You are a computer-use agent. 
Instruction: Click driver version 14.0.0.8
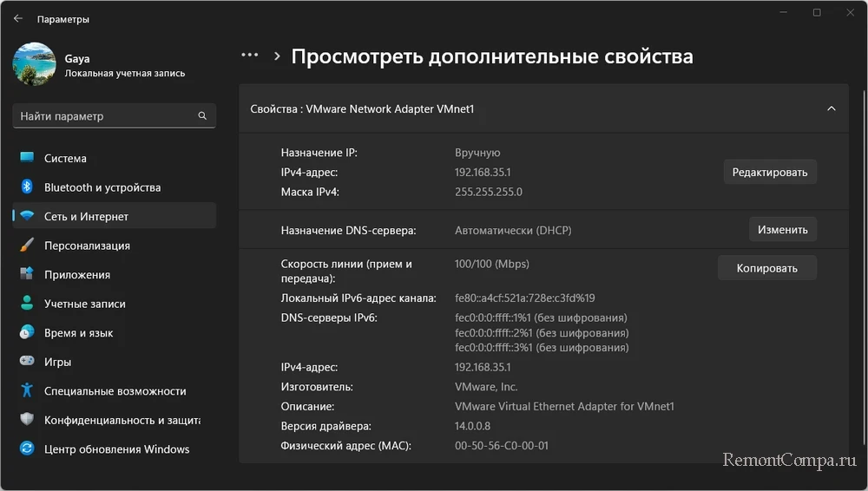click(x=472, y=426)
